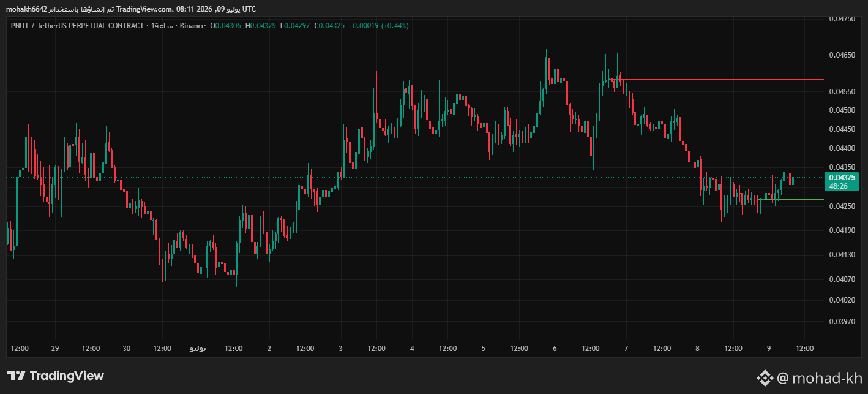Click the mohakh6642 username in the header

point(26,9)
